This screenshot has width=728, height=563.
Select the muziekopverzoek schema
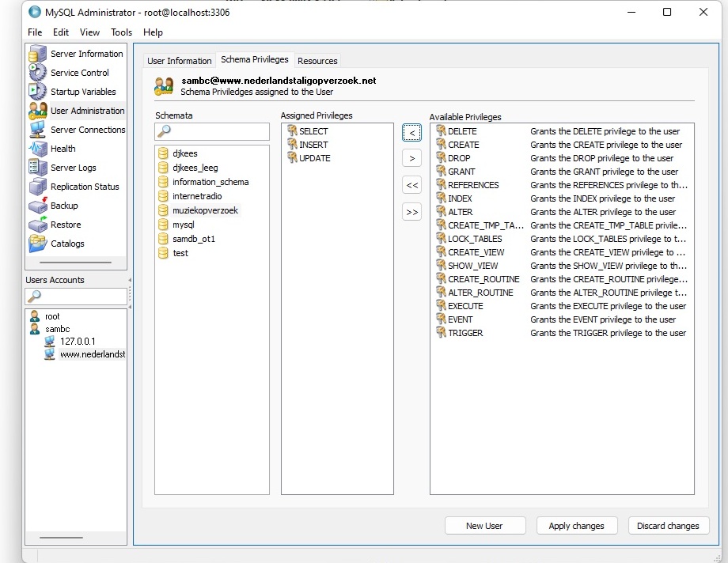click(205, 210)
